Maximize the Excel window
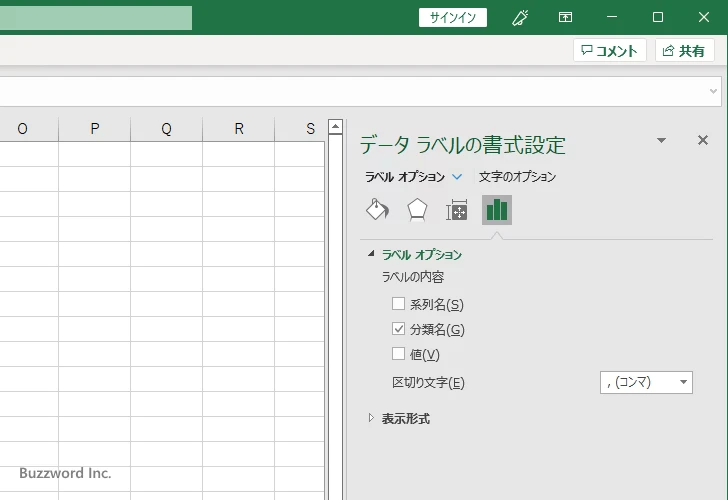 click(x=657, y=17)
